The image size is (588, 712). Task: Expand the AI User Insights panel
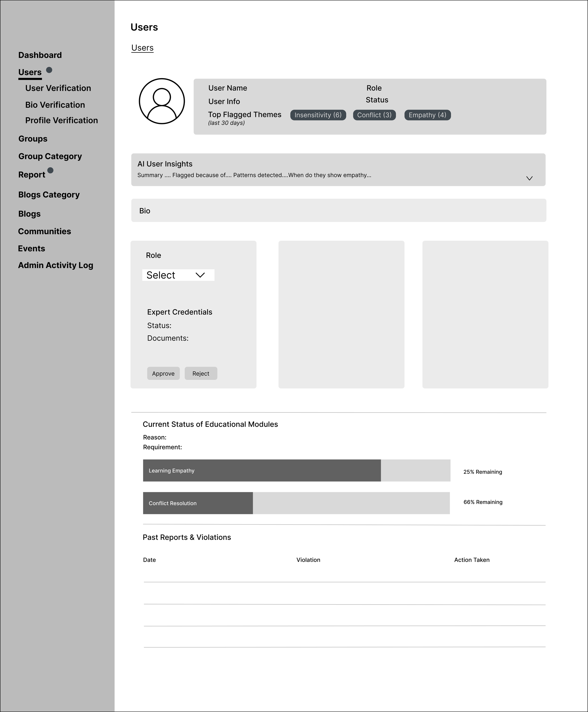[x=529, y=178]
